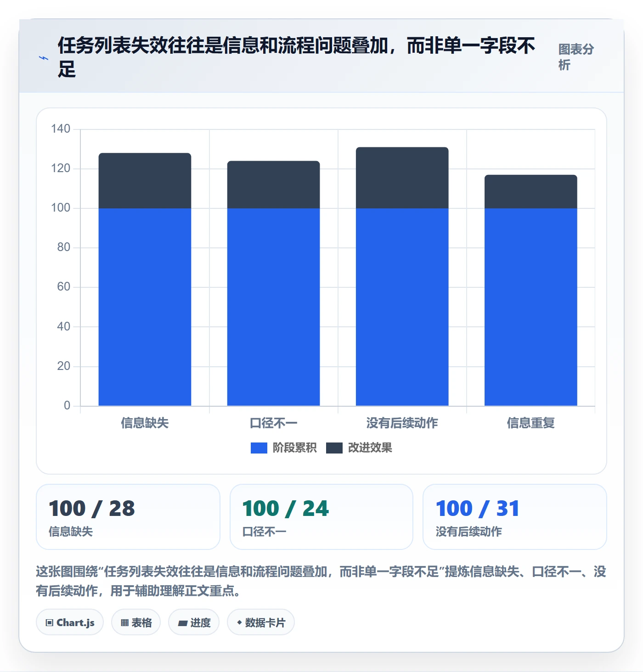643x672 pixels.
Task: Click the 图表分析 label in header
Action: pyautogui.click(x=576, y=57)
